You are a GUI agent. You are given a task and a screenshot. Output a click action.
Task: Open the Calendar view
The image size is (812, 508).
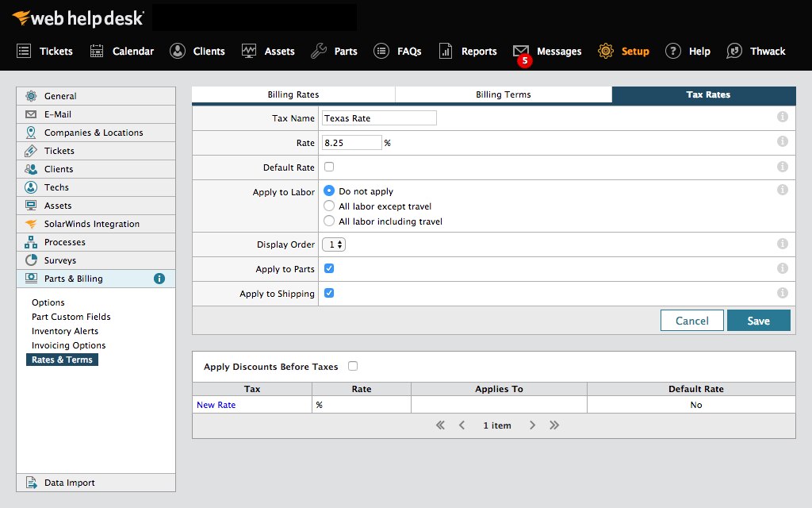[x=97, y=50]
